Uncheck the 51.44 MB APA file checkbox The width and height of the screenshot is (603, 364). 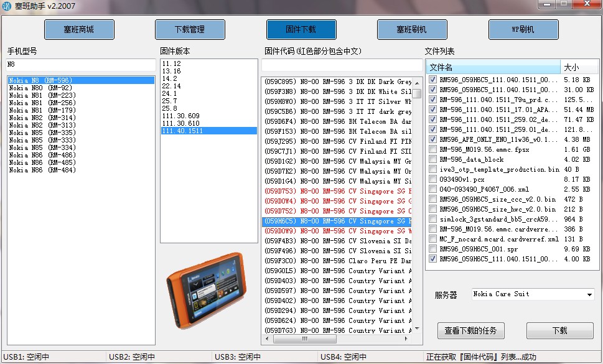coord(432,109)
